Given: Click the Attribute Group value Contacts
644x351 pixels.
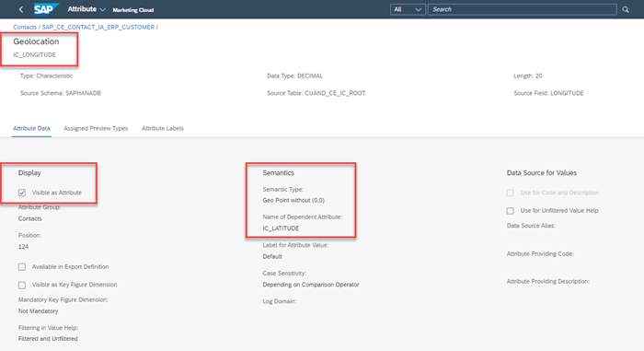Looking at the screenshot, I should [x=30, y=219].
